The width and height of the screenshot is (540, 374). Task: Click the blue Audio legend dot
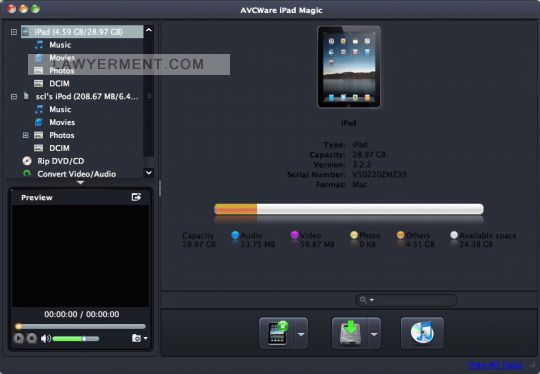(235, 235)
